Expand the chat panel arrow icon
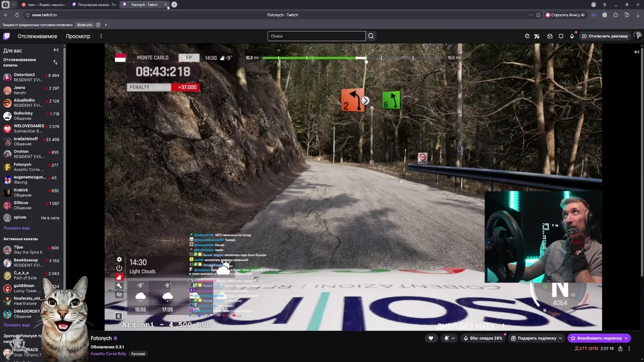 click(x=636, y=52)
